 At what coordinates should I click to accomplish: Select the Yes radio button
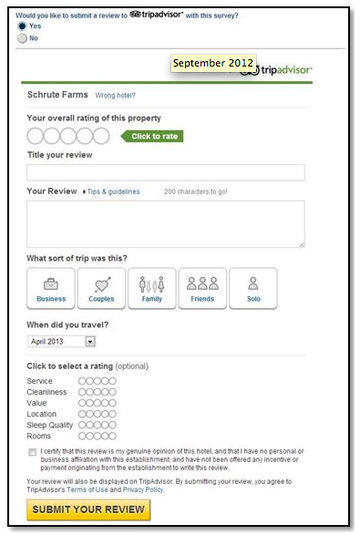click(22, 26)
